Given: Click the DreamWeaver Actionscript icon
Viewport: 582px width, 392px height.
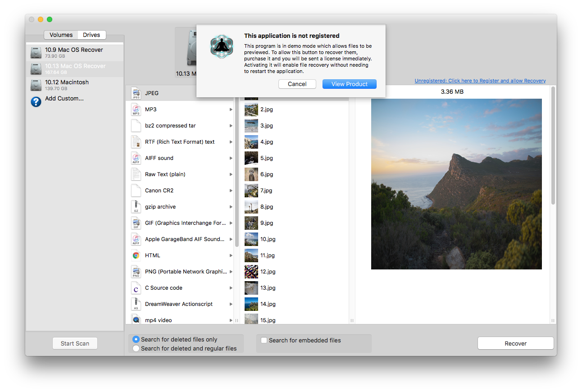Looking at the screenshot, I should (136, 304).
